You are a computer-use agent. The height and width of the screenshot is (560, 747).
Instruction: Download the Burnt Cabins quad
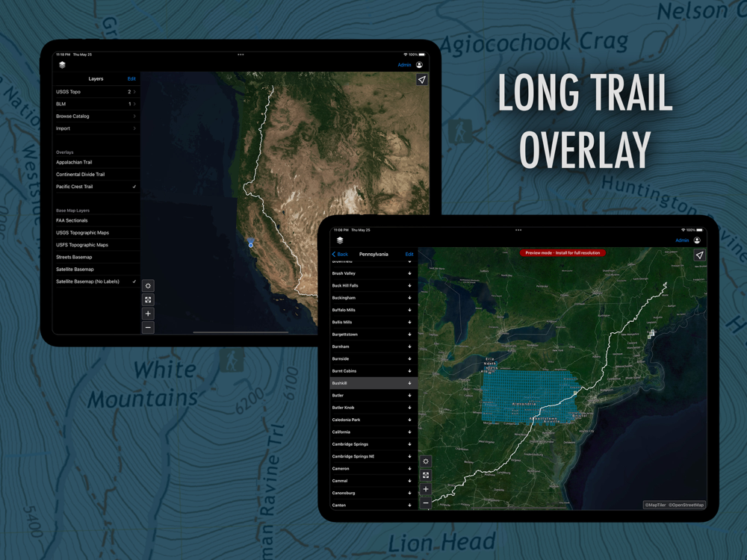click(409, 371)
